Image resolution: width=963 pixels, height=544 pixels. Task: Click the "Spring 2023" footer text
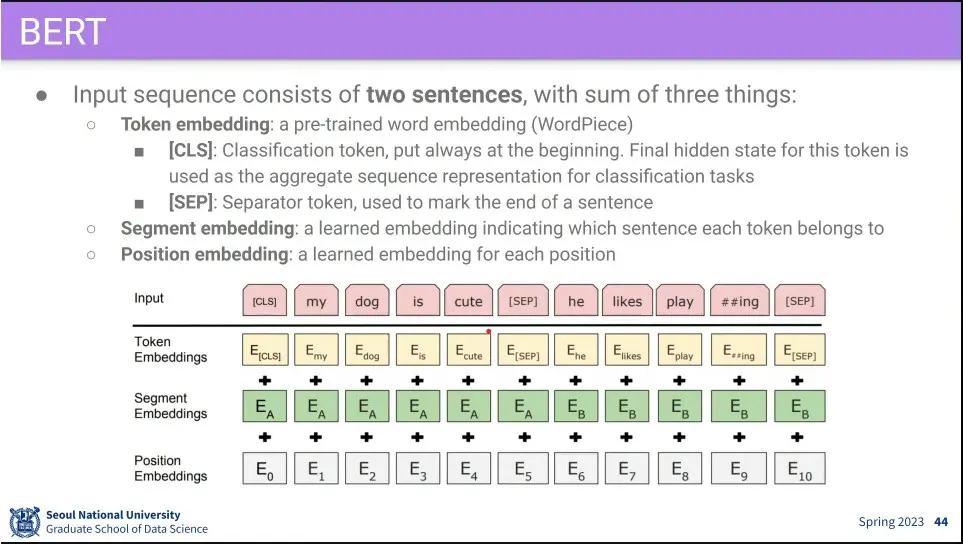(x=891, y=522)
